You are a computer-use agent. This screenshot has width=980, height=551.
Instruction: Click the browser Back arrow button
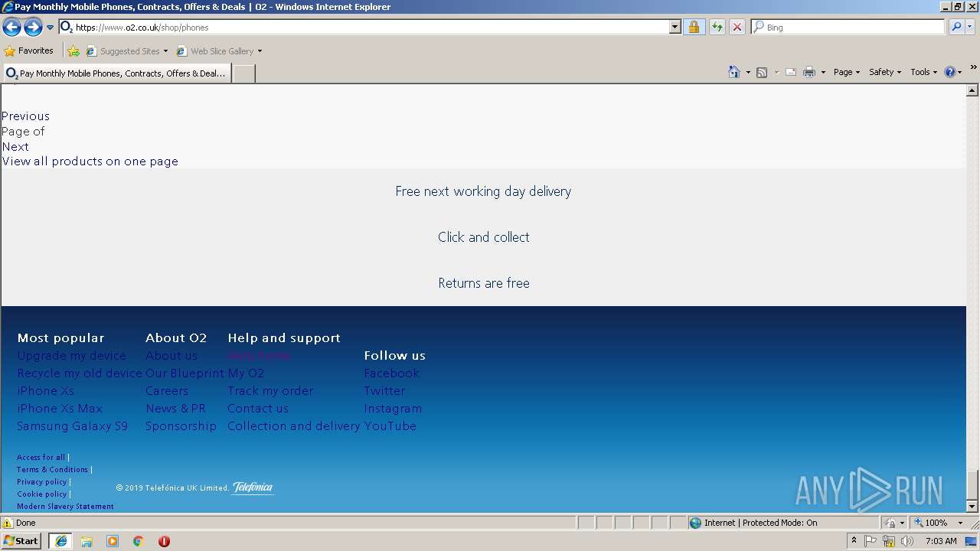[x=11, y=28]
